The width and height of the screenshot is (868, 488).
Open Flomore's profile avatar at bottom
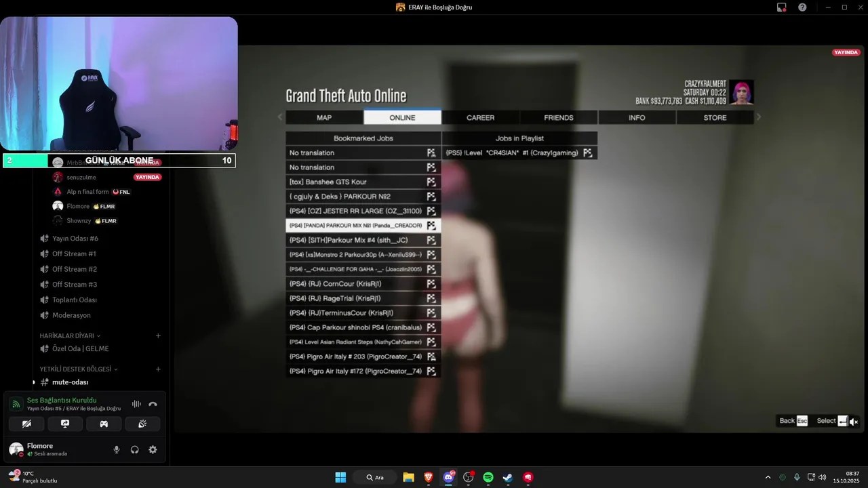[x=16, y=449]
